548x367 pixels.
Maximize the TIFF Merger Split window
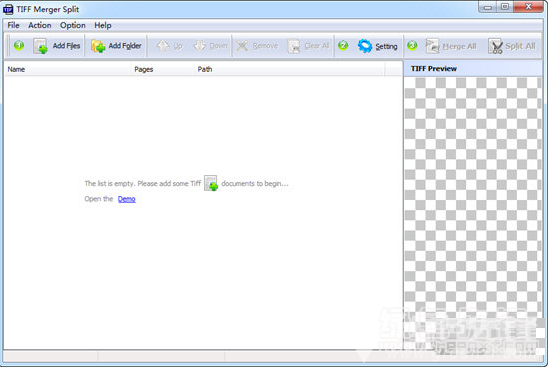coord(505,7)
